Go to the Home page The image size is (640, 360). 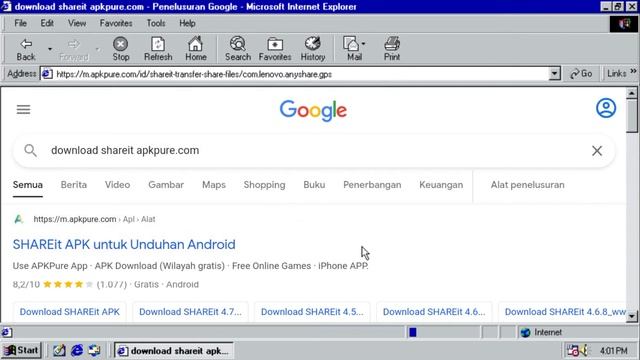tap(196, 49)
